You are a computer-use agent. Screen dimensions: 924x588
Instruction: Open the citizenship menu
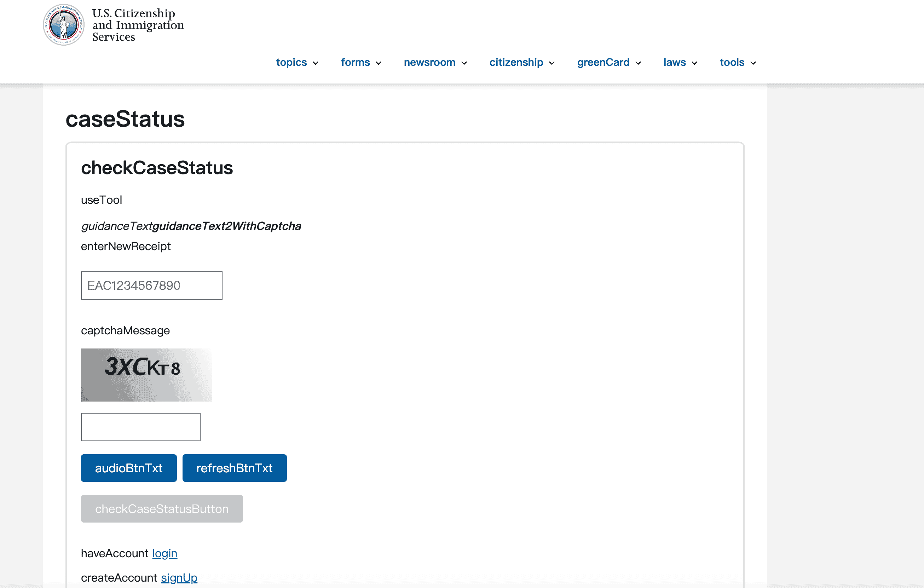tap(516, 62)
